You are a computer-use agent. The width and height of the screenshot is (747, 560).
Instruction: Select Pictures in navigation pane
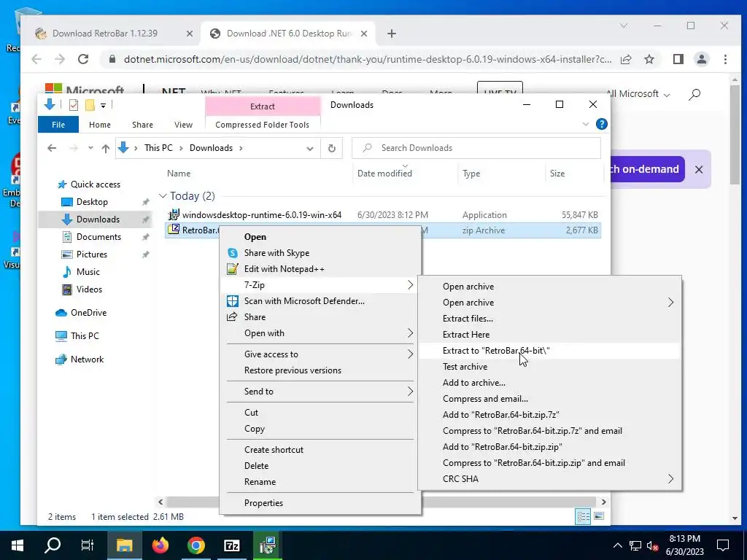tap(91, 254)
